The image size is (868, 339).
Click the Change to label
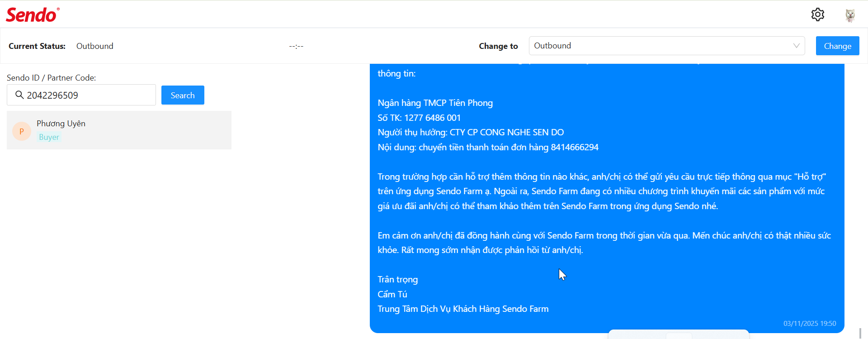click(x=498, y=46)
